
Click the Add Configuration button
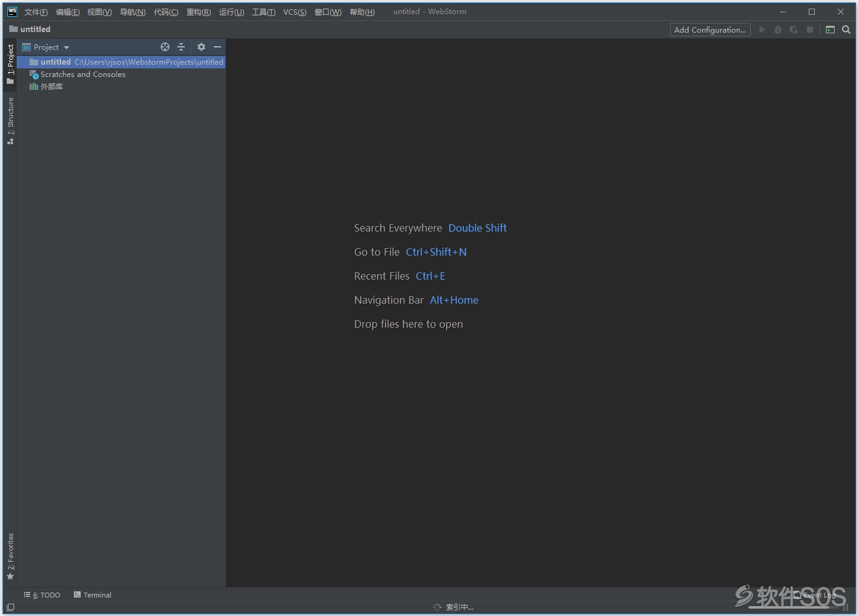(710, 30)
